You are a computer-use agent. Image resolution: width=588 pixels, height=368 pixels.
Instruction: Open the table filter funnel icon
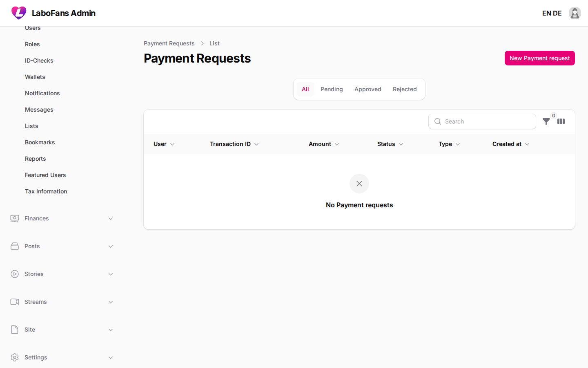coord(546,121)
